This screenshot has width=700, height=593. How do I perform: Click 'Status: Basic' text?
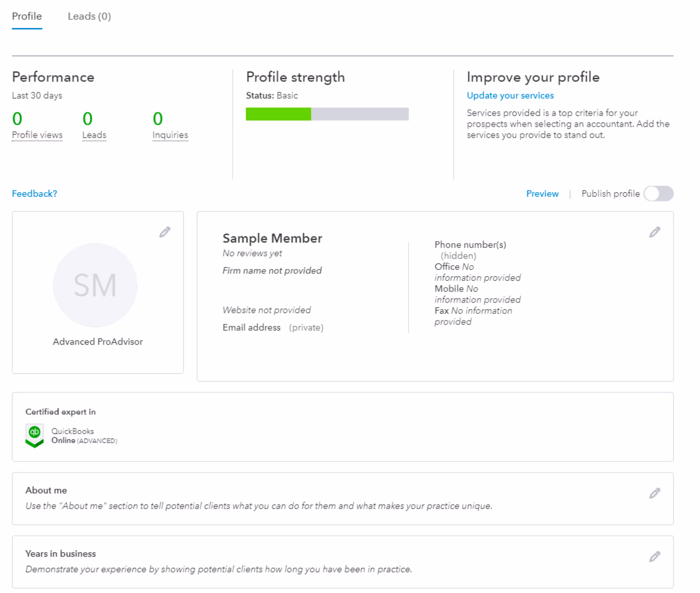pos(272,95)
